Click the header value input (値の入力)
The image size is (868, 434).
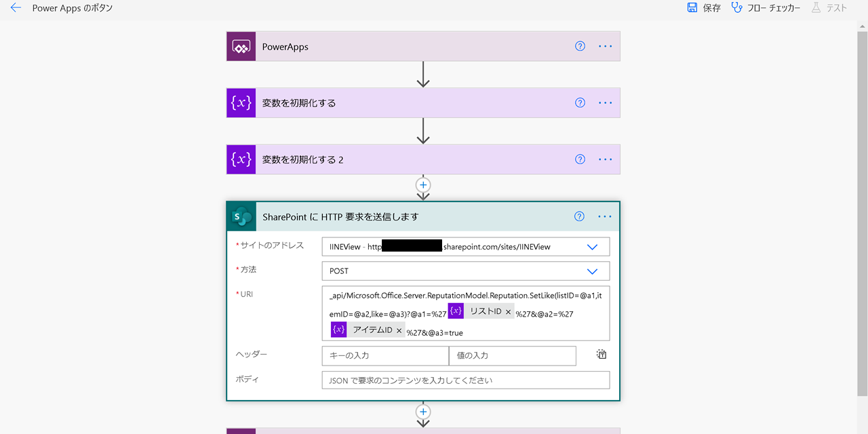point(513,355)
